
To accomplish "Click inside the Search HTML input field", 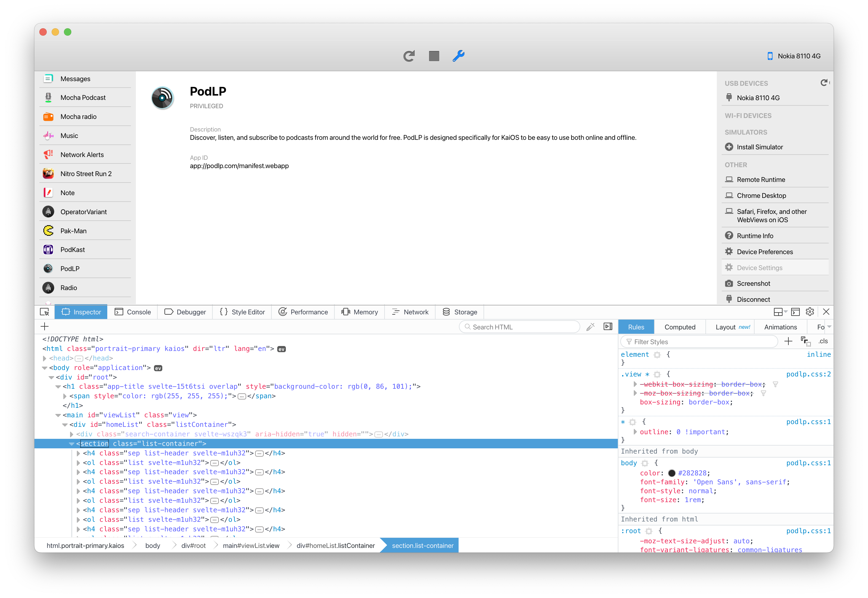I will (x=519, y=326).
